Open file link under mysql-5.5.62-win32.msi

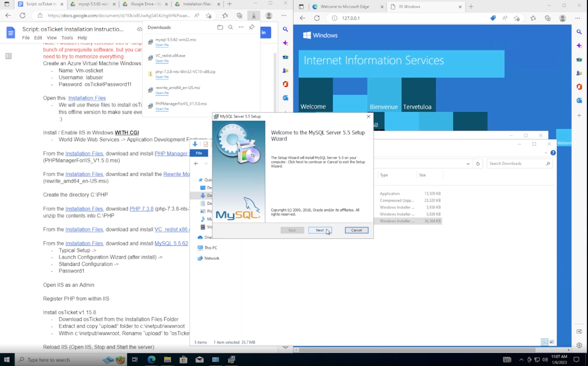pos(162,45)
